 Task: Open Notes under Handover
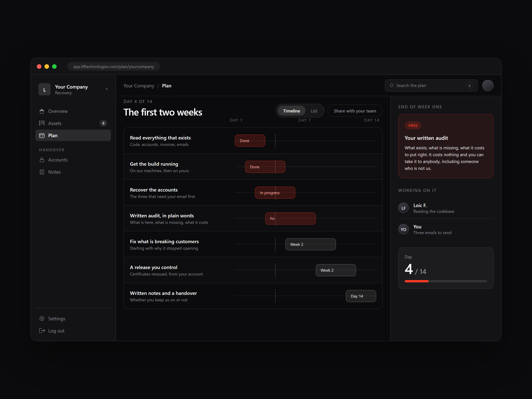click(x=73, y=172)
